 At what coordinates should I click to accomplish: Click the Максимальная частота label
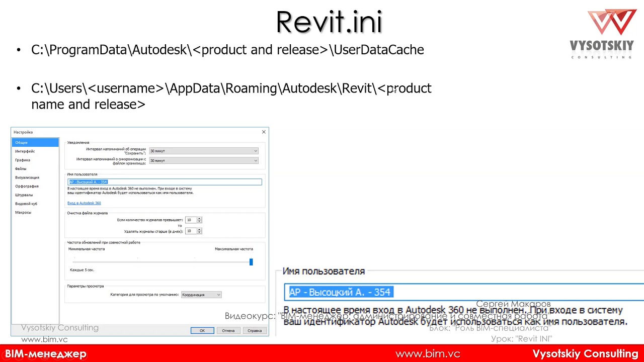click(x=234, y=249)
